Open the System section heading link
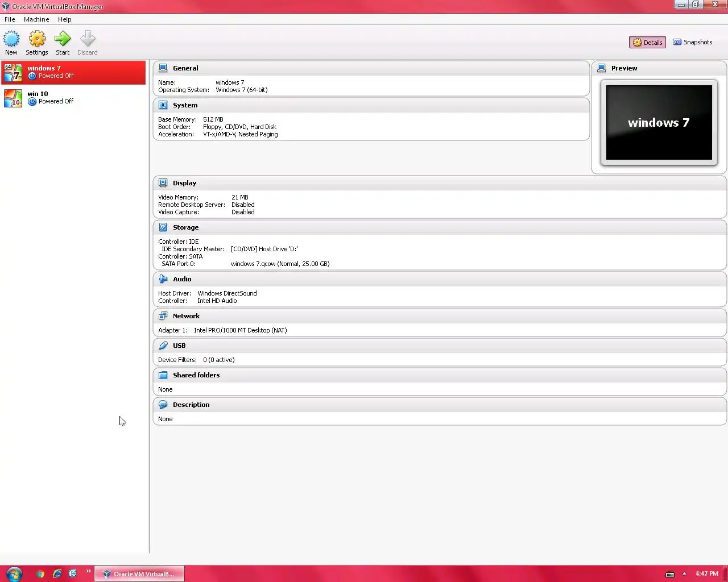The image size is (728, 582). point(185,105)
